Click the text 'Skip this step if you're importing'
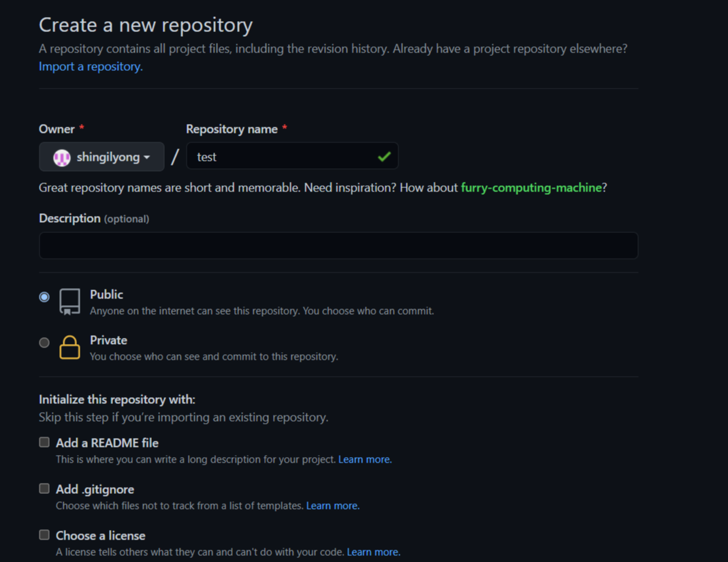Screen dimensions: 728x562 [x=183, y=418]
